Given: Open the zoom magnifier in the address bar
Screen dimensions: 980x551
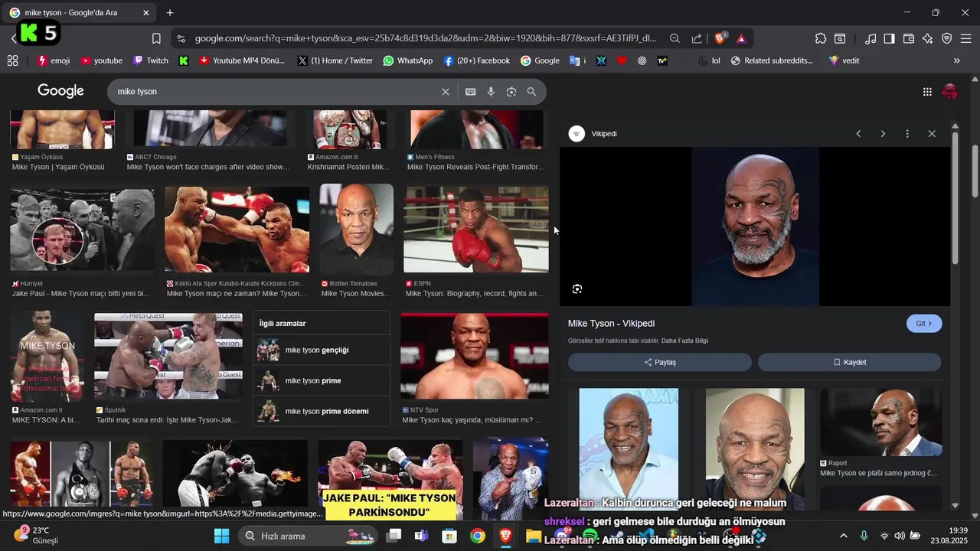Looking at the screenshot, I should (x=675, y=38).
